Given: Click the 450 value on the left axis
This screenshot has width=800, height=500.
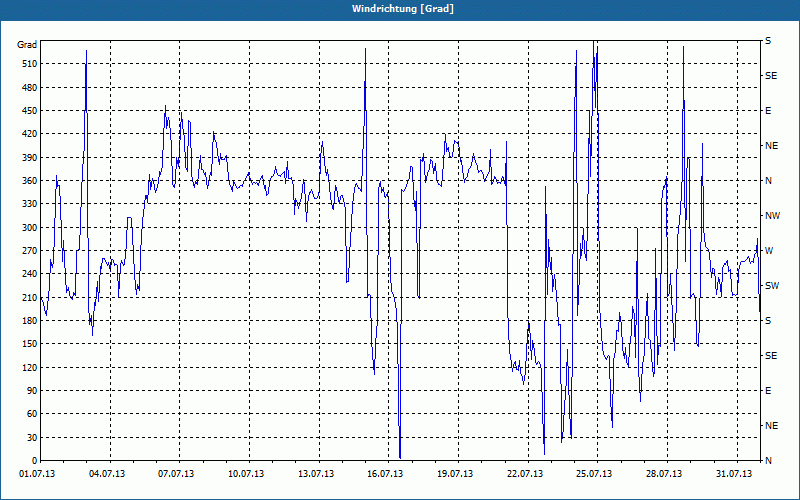Looking at the screenshot, I should [30, 111].
